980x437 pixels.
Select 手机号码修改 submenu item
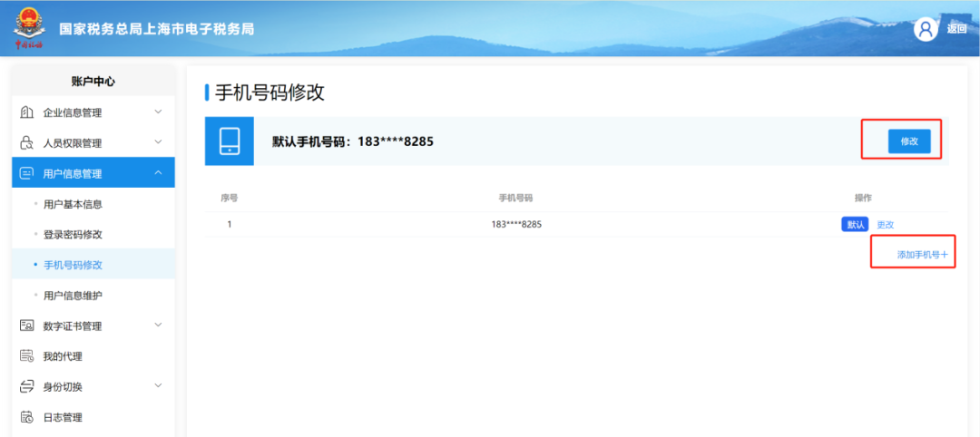(x=93, y=265)
